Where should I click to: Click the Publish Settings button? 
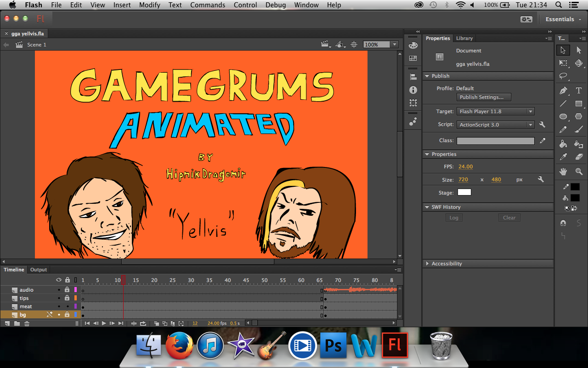484,97
